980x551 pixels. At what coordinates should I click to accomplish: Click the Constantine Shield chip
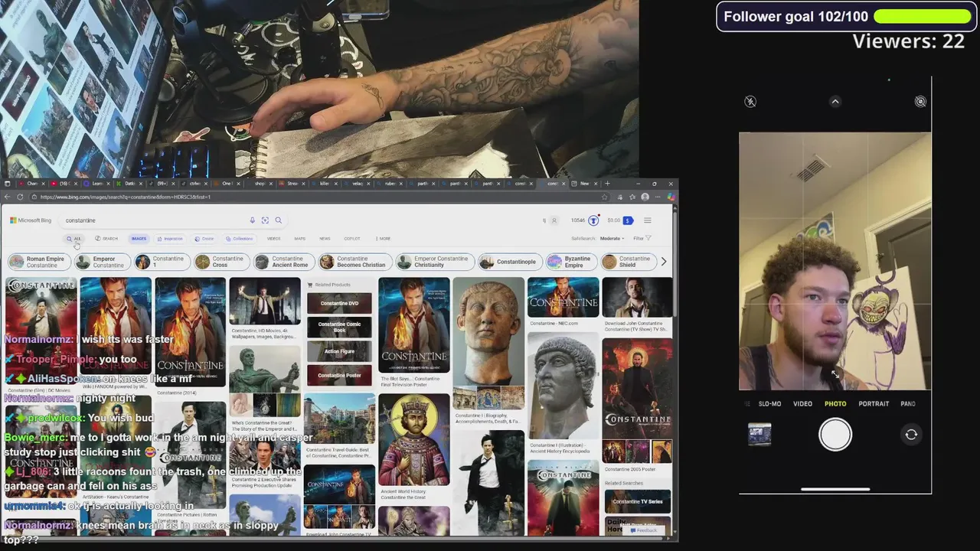click(x=627, y=262)
